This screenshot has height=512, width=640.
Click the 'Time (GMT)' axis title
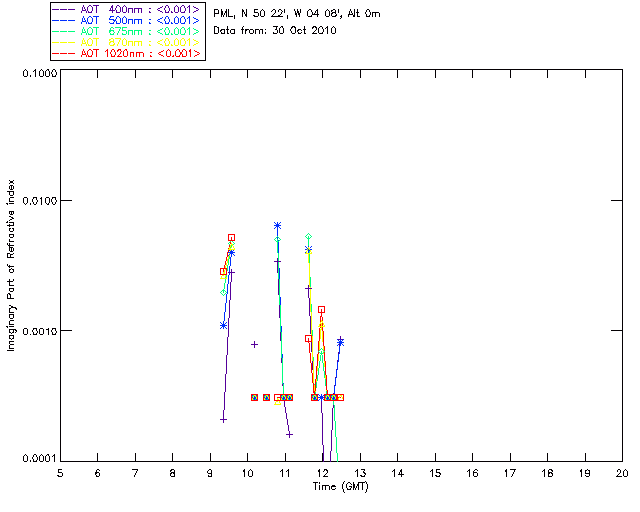340,487
